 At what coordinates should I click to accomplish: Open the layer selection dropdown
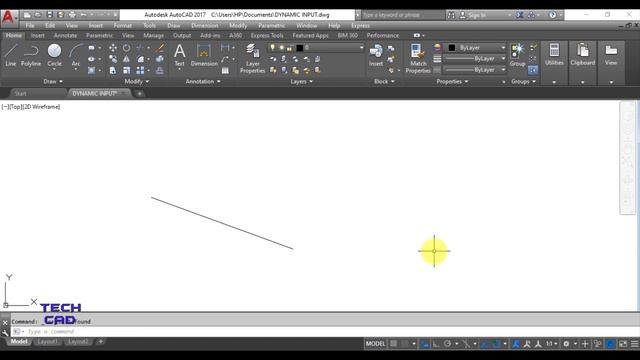315,48
